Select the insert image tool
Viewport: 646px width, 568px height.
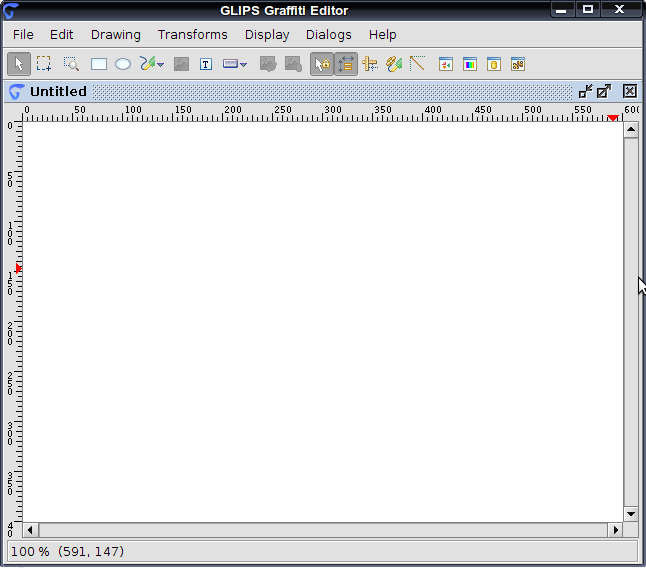point(181,64)
